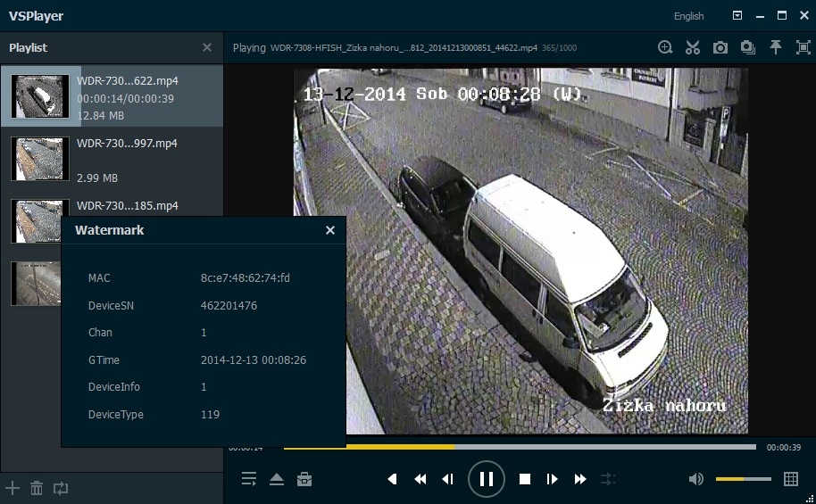This screenshot has width=816, height=504.
Task: Click the digital zoom magnifier icon
Action: [x=665, y=48]
